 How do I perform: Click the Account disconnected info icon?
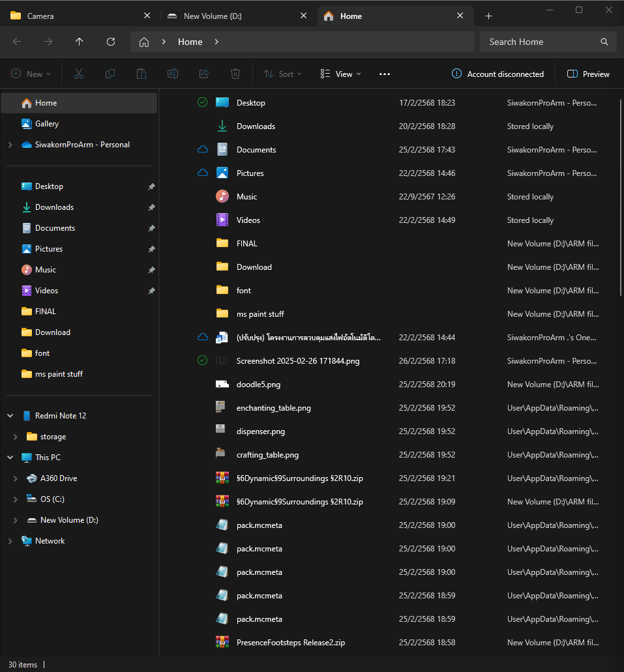click(x=456, y=74)
